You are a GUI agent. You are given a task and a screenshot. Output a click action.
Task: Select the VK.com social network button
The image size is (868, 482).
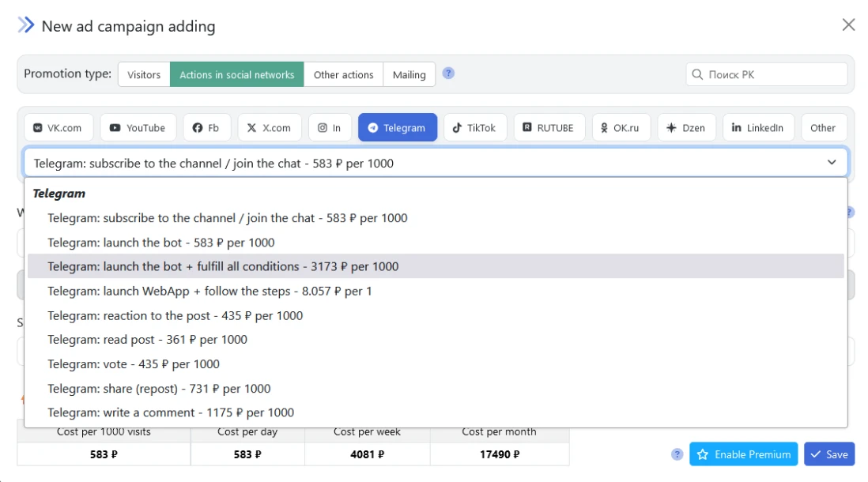(58, 128)
